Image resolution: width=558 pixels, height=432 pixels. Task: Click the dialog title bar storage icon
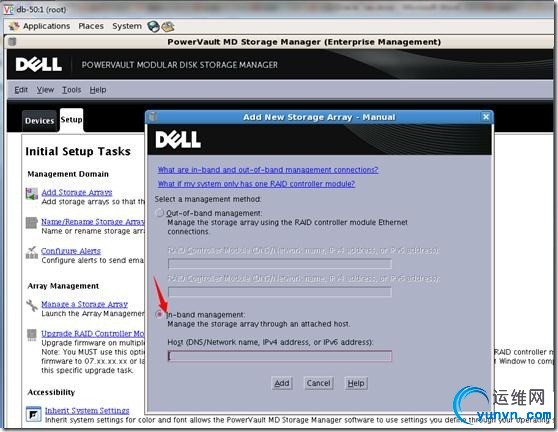point(153,117)
